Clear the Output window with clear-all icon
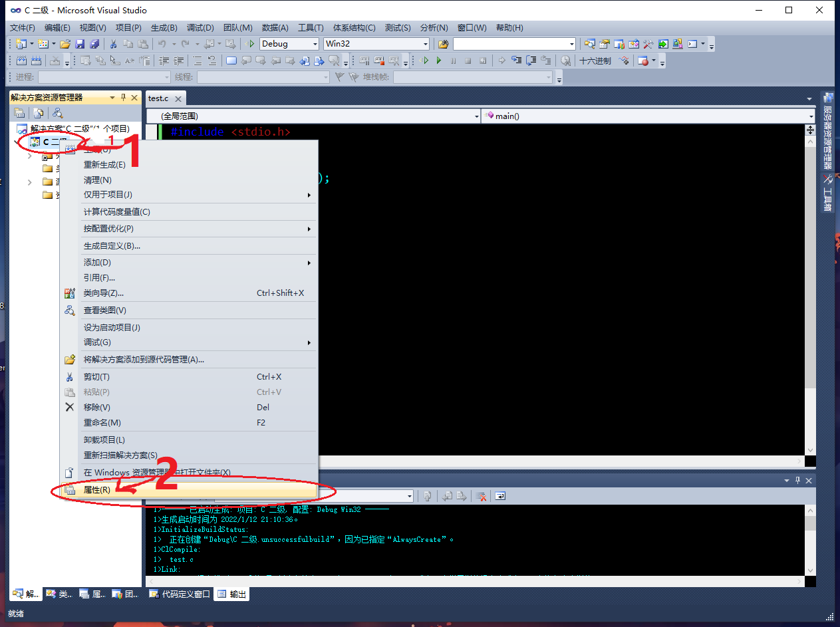The width and height of the screenshot is (840, 627). [x=482, y=496]
